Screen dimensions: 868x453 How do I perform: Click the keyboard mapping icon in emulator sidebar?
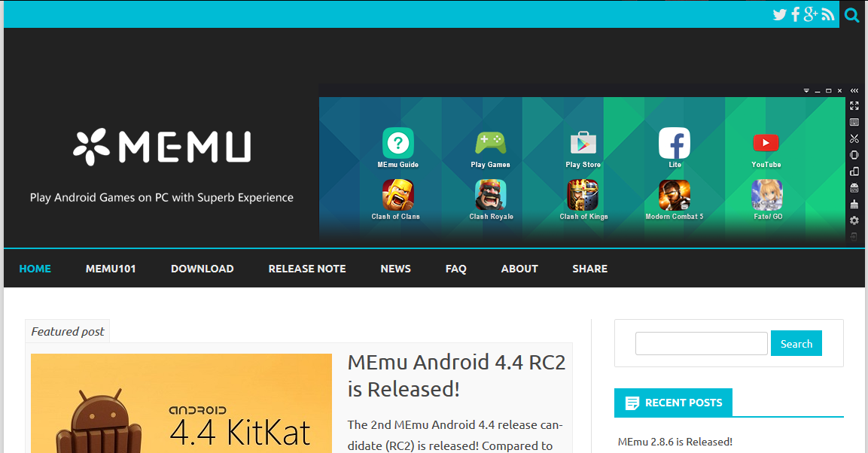click(x=854, y=122)
